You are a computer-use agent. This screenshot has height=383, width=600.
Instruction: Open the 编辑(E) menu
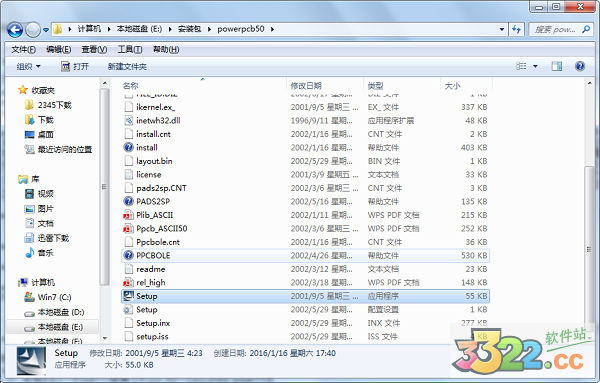pyautogui.click(x=59, y=49)
